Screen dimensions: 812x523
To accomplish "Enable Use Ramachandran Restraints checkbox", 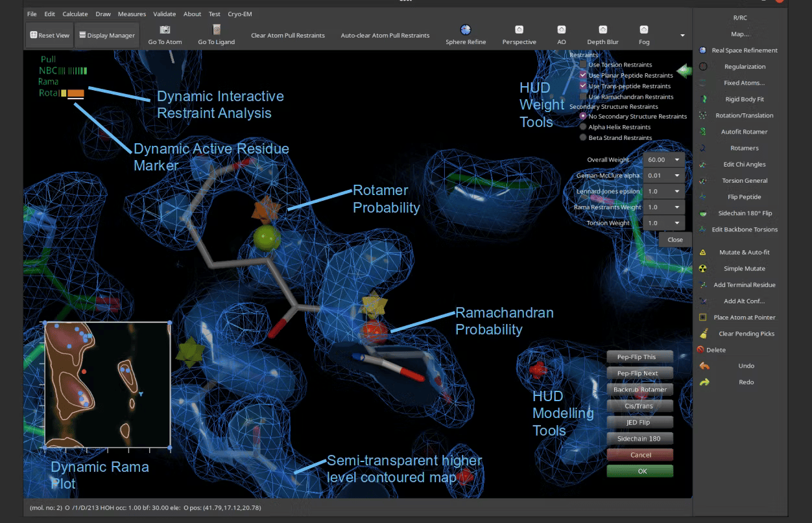I will (x=583, y=97).
